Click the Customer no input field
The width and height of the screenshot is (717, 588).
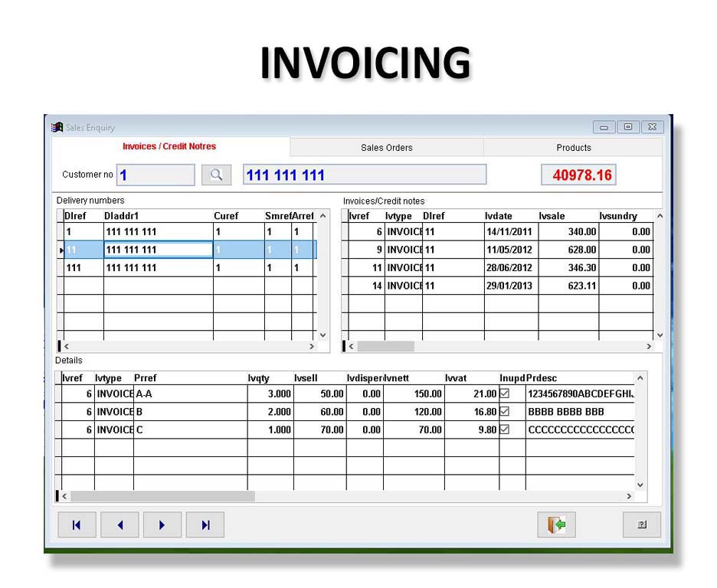(156, 175)
